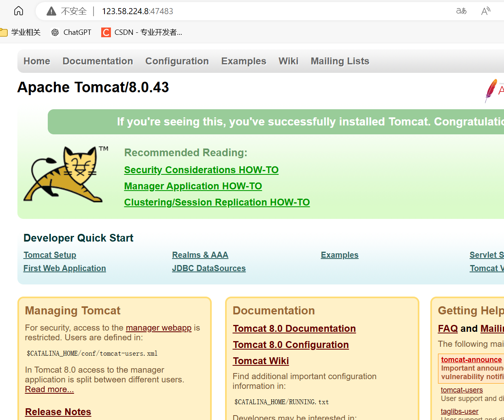Open the Wiki nav item
The image size is (504, 420).
288,61
